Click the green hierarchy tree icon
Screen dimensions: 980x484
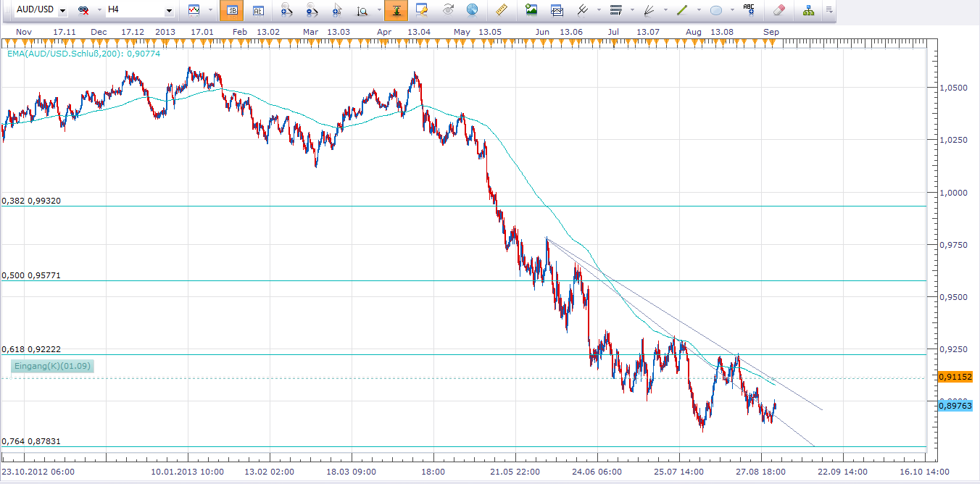click(x=808, y=11)
